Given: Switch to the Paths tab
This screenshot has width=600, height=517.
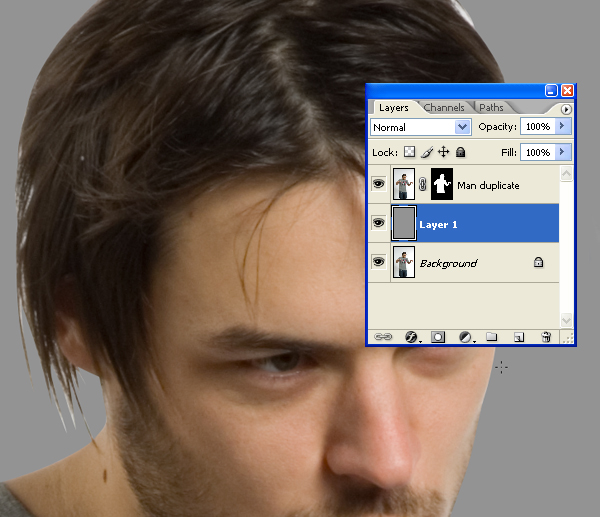Looking at the screenshot, I should (491, 108).
